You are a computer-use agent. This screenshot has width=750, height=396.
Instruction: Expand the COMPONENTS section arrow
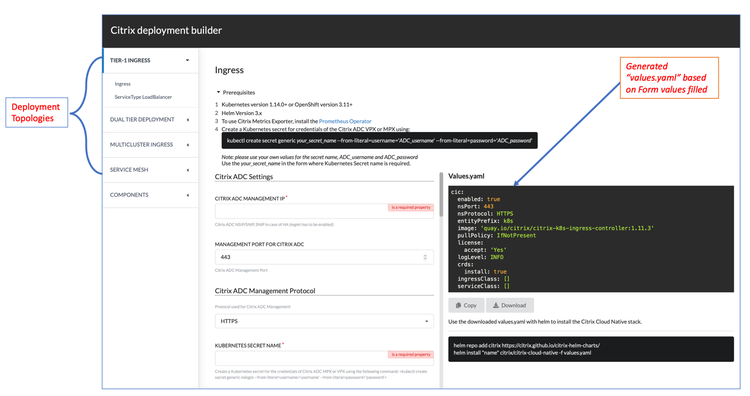pos(188,195)
